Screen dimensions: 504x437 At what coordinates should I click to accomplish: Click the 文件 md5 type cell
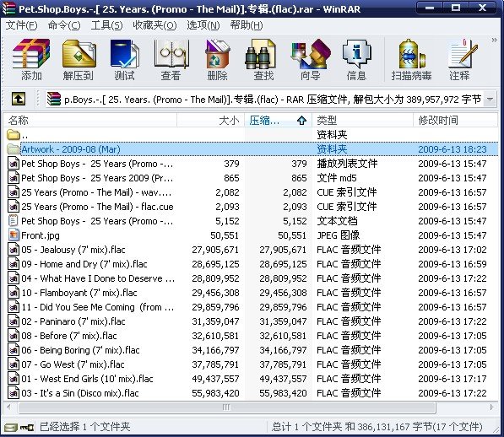[337, 178]
